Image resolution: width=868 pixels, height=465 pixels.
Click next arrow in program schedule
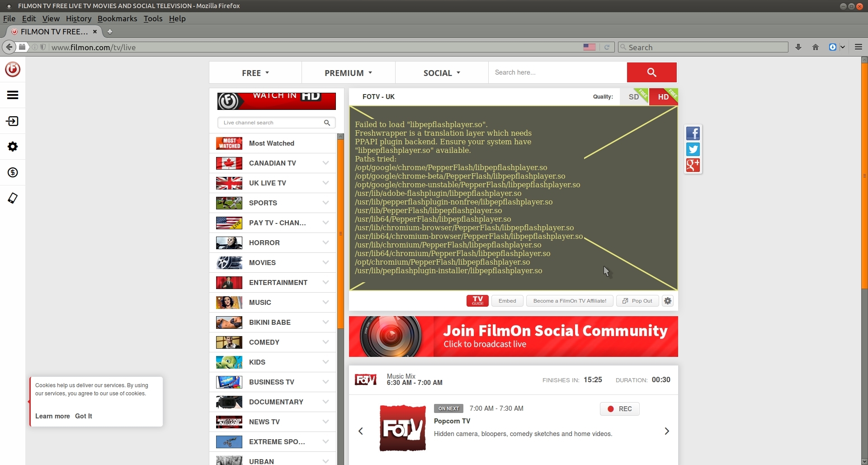667,431
